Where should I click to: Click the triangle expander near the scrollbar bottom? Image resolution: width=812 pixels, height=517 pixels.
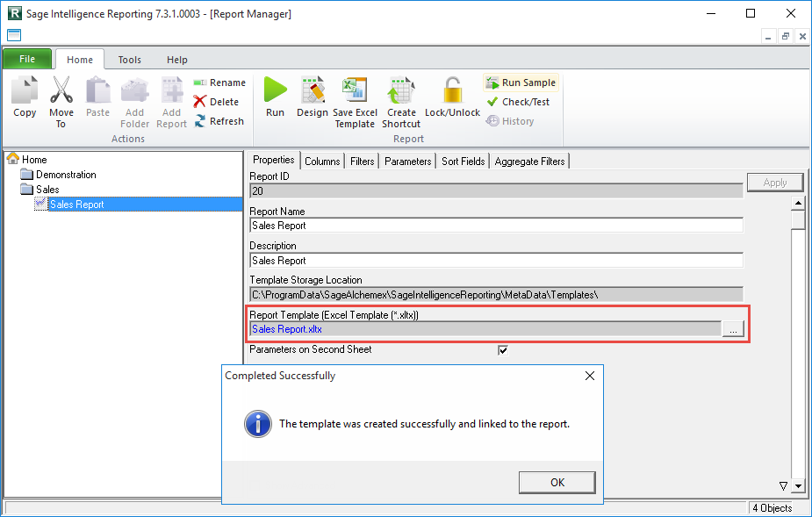click(x=784, y=486)
